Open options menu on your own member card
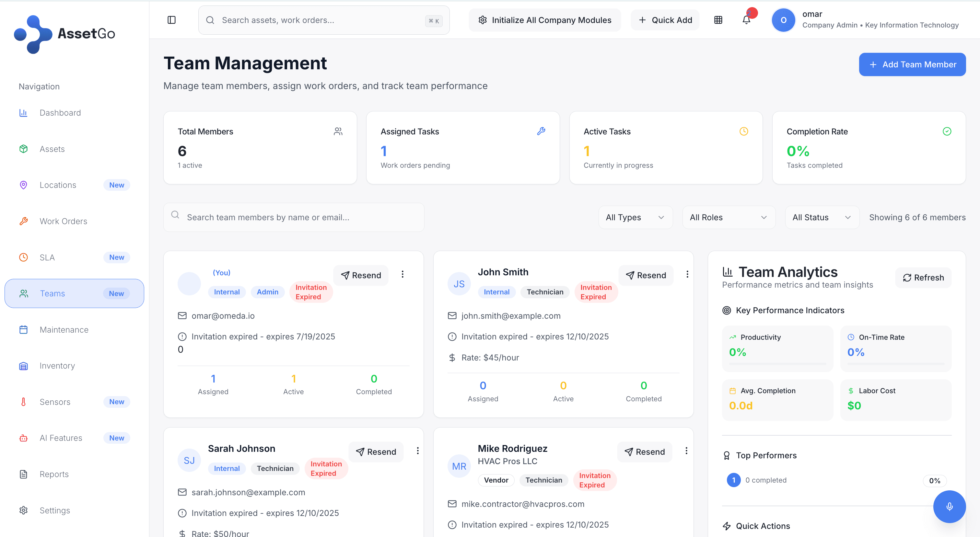This screenshot has width=980, height=537. click(x=402, y=274)
